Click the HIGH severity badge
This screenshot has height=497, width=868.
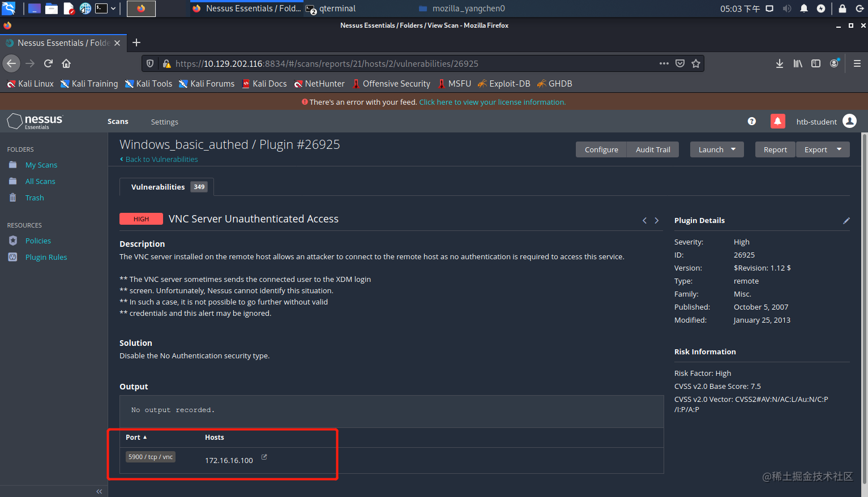[141, 219]
